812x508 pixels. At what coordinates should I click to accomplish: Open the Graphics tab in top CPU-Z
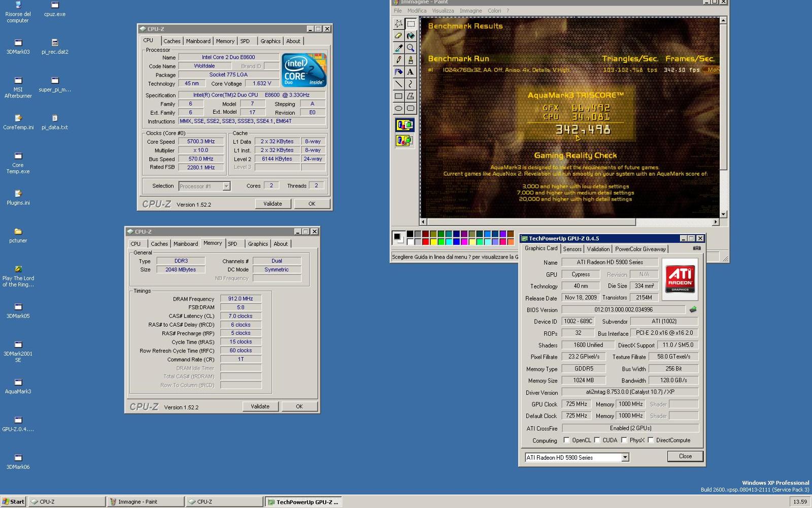[270, 41]
